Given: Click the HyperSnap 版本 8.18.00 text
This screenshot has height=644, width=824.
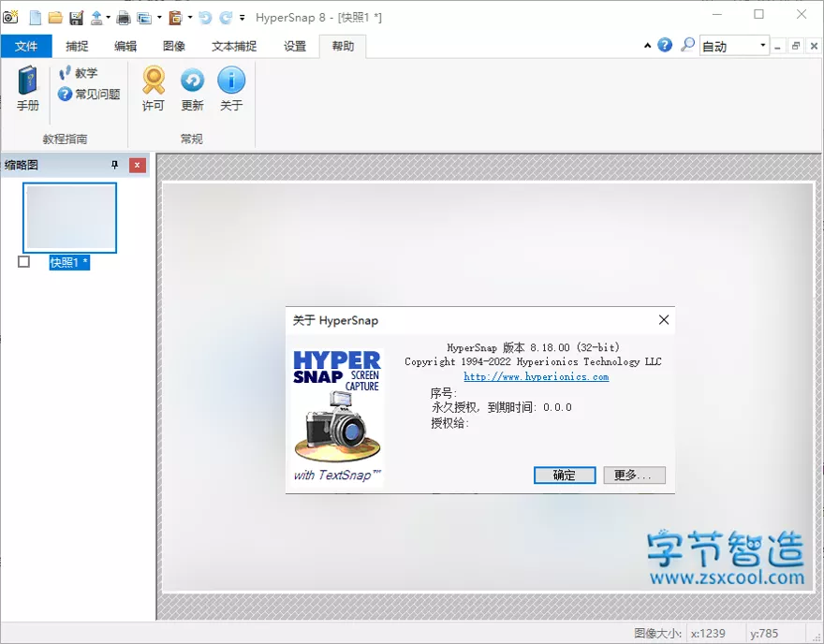Looking at the screenshot, I should tap(533, 347).
